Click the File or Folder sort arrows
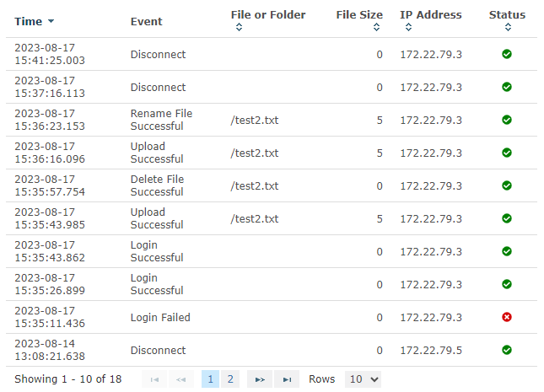The height and width of the screenshot is (392, 544). [239, 27]
